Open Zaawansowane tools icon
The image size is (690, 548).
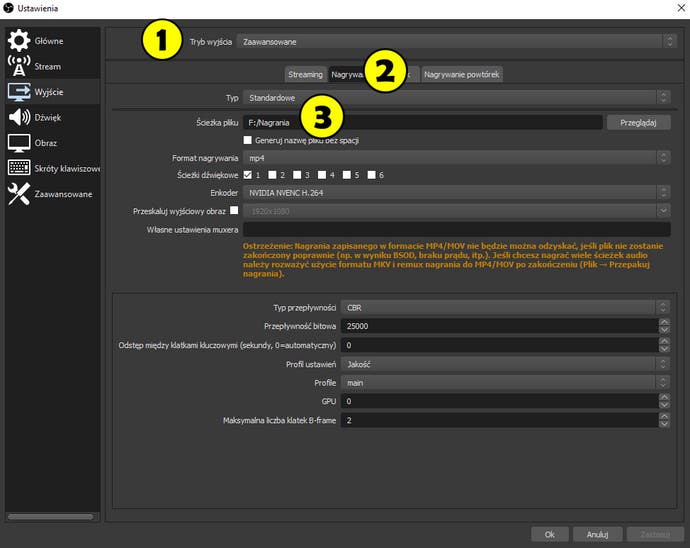[x=18, y=194]
